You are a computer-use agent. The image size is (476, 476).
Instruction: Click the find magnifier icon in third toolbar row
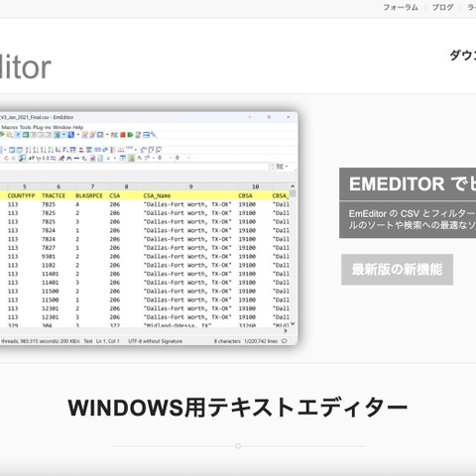(22, 159)
